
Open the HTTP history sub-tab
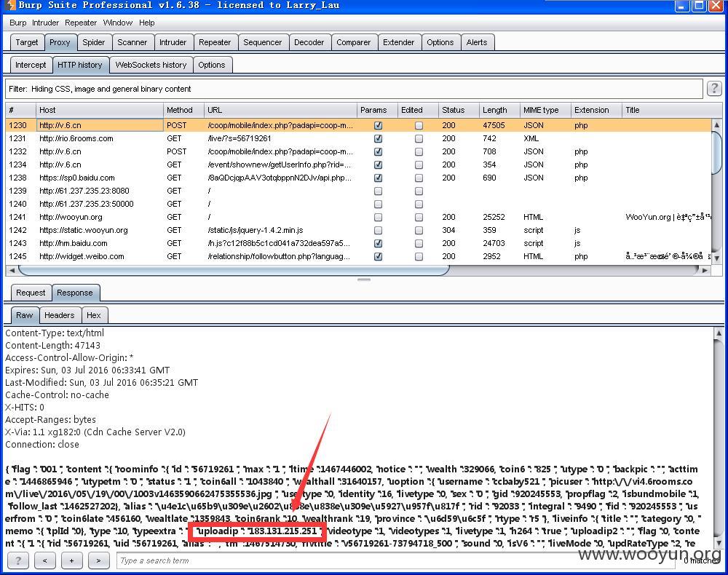tap(80, 65)
